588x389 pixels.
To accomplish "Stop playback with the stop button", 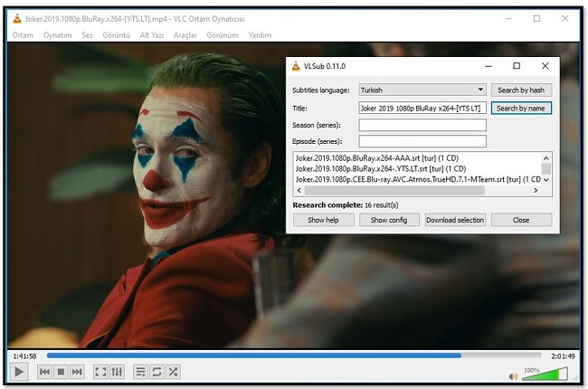I will (61, 372).
